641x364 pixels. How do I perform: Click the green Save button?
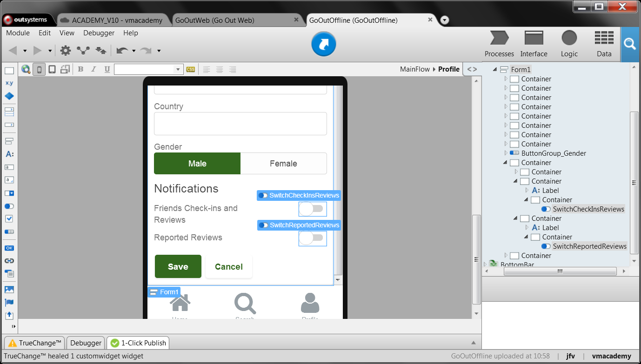pyautogui.click(x=178, y=266)
